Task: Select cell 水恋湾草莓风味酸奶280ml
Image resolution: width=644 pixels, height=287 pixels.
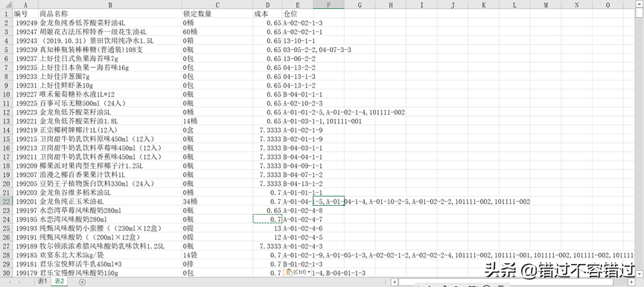Action: [x=110, y=210]
